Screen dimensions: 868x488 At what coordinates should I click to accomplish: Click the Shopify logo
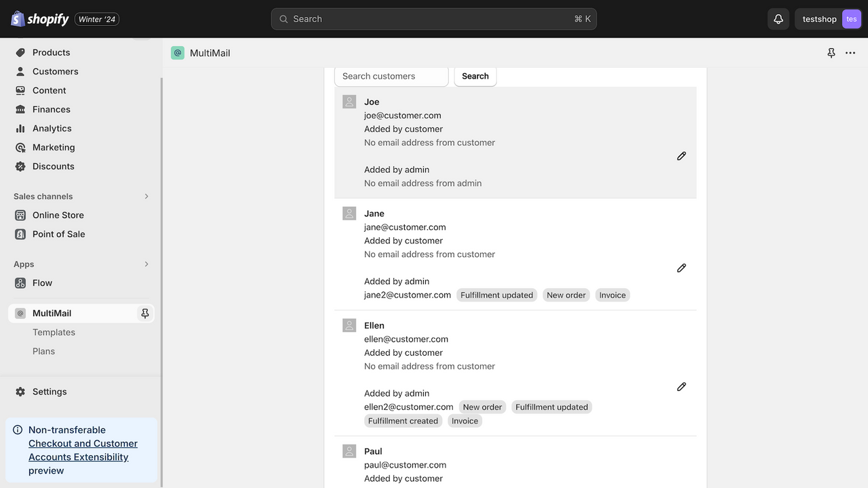pyautogui.click(x=40, y=19)
